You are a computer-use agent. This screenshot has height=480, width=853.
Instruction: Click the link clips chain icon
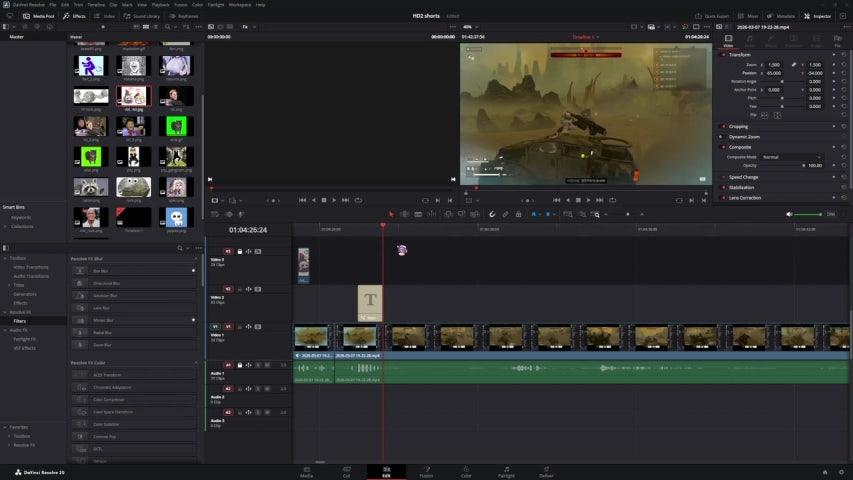point(505,214)
